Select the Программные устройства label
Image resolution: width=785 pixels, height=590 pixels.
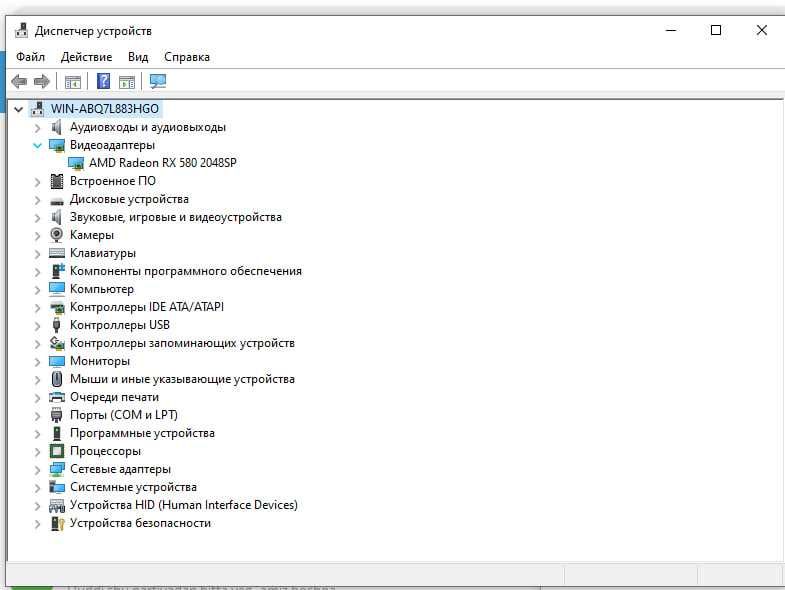(x=143, y=433)
